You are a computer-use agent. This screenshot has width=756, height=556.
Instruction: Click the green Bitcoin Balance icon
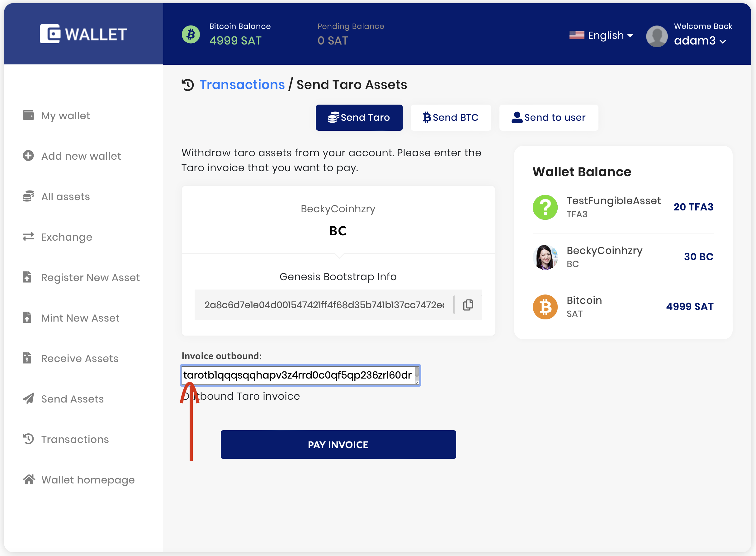(x=191, y=34)
